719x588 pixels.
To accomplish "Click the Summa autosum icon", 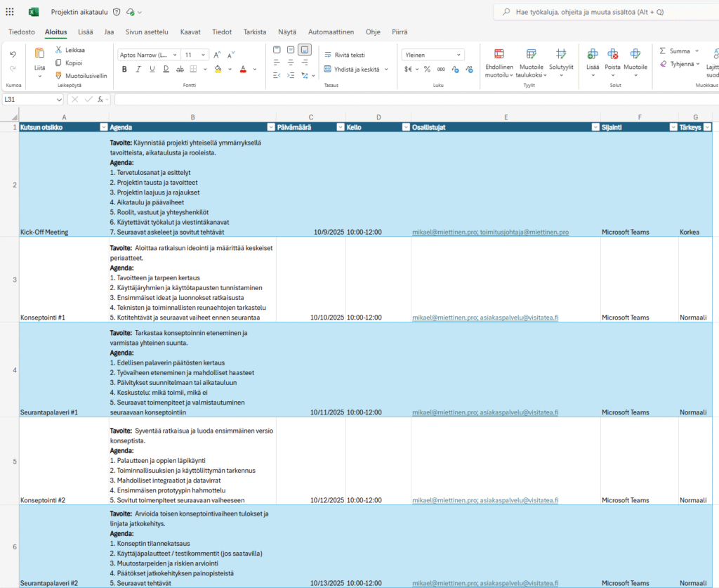I will pyautogui.click(x=663, y=51).
